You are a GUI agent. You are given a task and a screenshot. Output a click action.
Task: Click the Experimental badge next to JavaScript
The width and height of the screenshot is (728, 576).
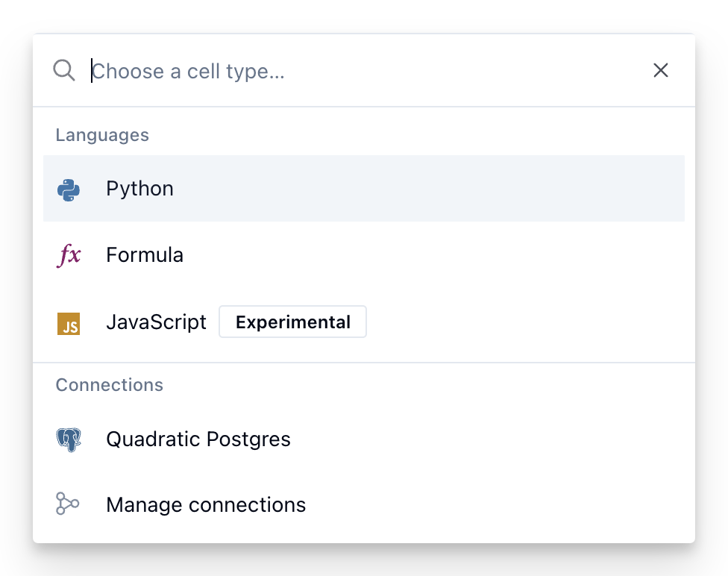tap(292, 322)
